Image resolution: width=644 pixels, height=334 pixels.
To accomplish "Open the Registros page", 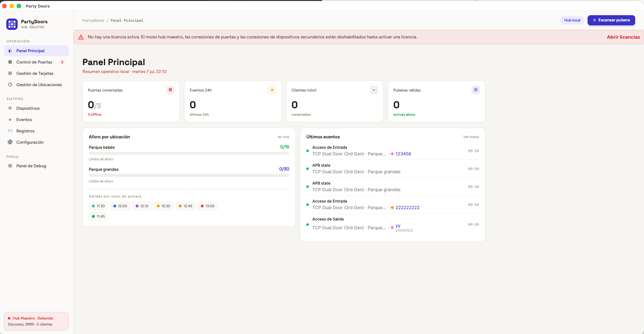I will pos(37,131).
